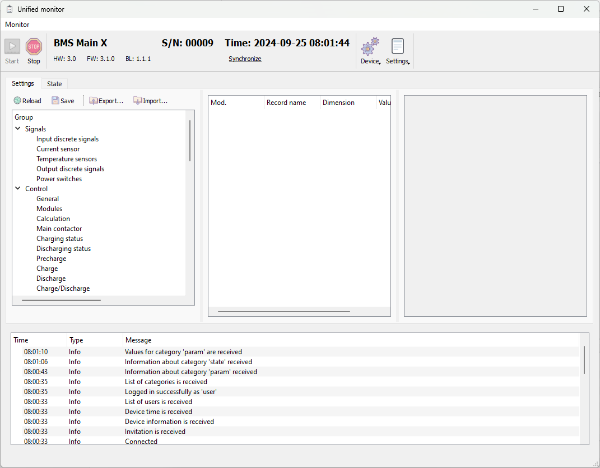Screen dimensions: 600x468
Task: Click the gray Start play icon
Action: 12,46
